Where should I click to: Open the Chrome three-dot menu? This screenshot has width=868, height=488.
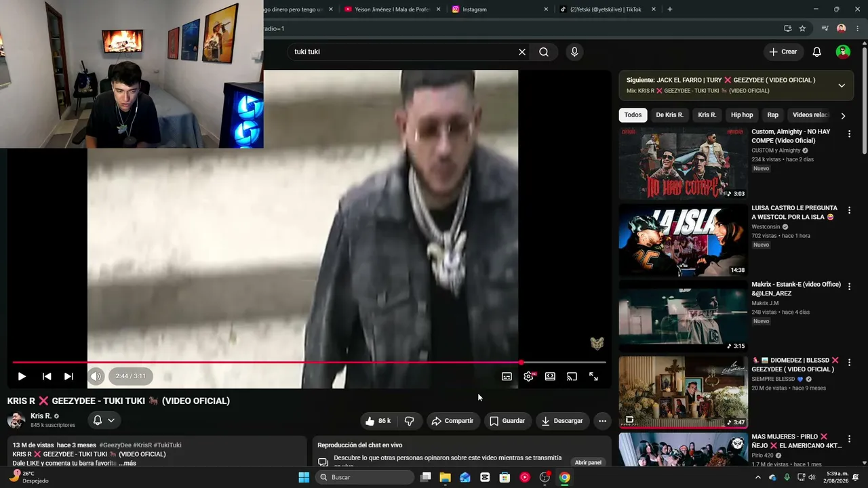pos(858,28)
